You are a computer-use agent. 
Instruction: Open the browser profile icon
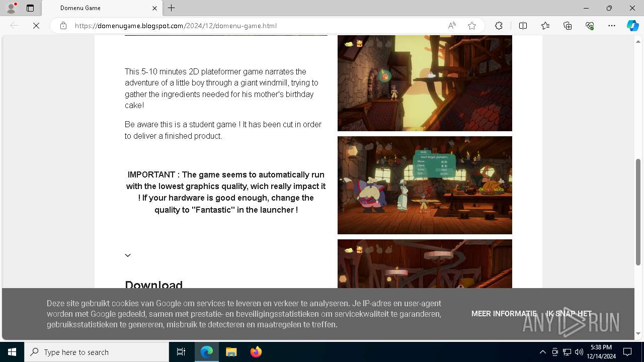(11, 8)
